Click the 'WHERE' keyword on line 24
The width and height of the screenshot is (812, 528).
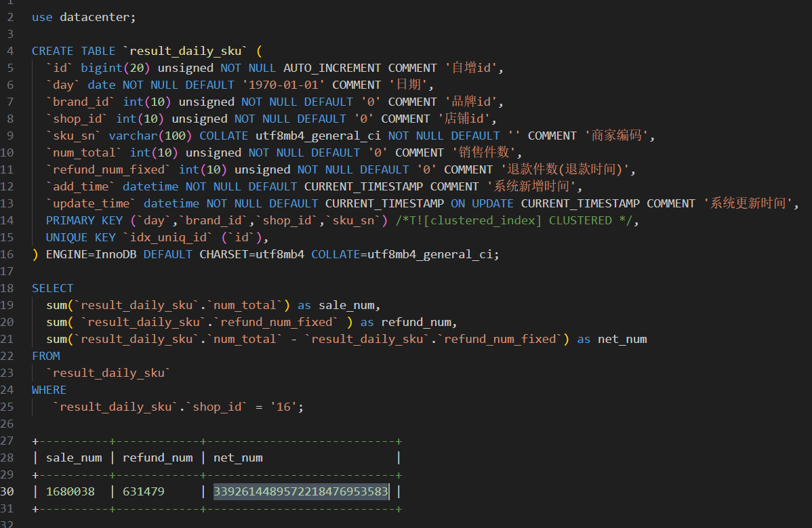click(49, 390)
